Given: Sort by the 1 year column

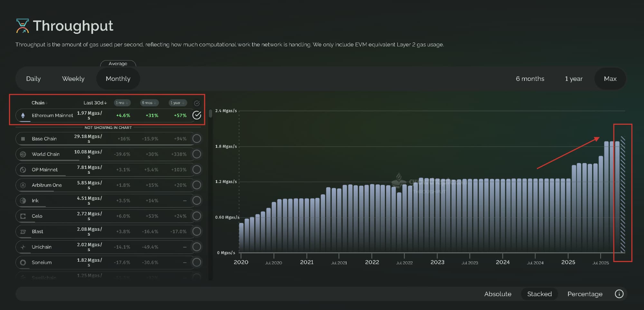Looking at the screenshot, I should (x=177, y=103).
